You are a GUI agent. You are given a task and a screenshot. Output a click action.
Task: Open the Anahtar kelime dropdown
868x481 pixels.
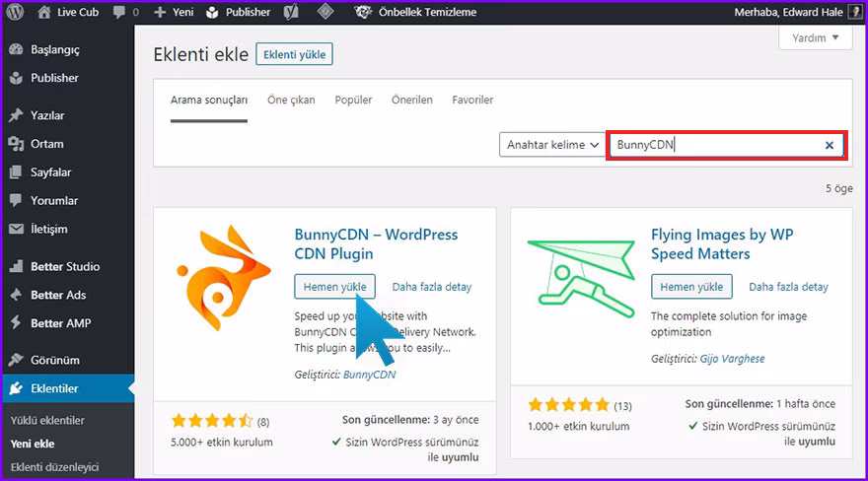click(x=552, y=145)
